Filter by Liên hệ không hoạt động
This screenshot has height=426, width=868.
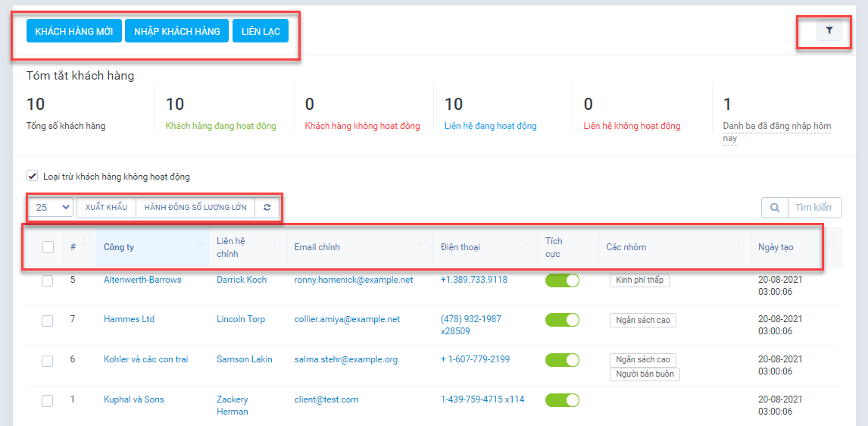coord(632,126)
